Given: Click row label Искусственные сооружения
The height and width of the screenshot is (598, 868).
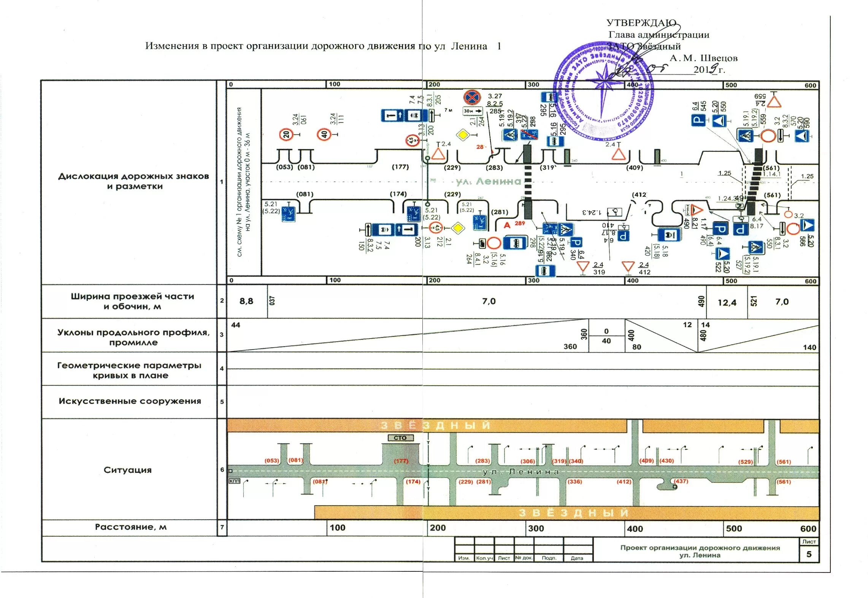Looking at the screenshot, I should point(130,401).
